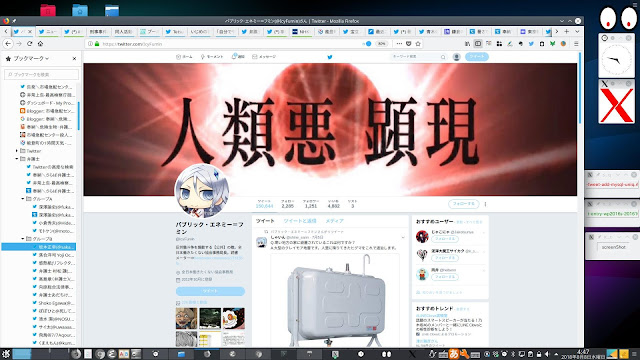The image size is (640, 360).
Task: Click the Twitter bird logo in navbar
Action: 330,57
